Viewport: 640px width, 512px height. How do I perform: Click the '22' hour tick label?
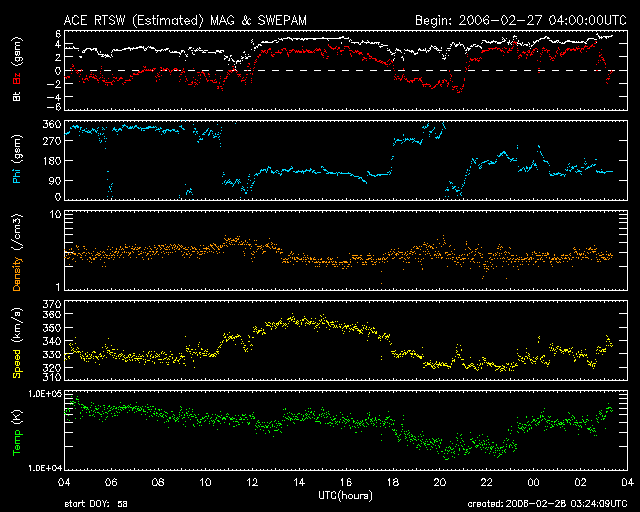487,482
